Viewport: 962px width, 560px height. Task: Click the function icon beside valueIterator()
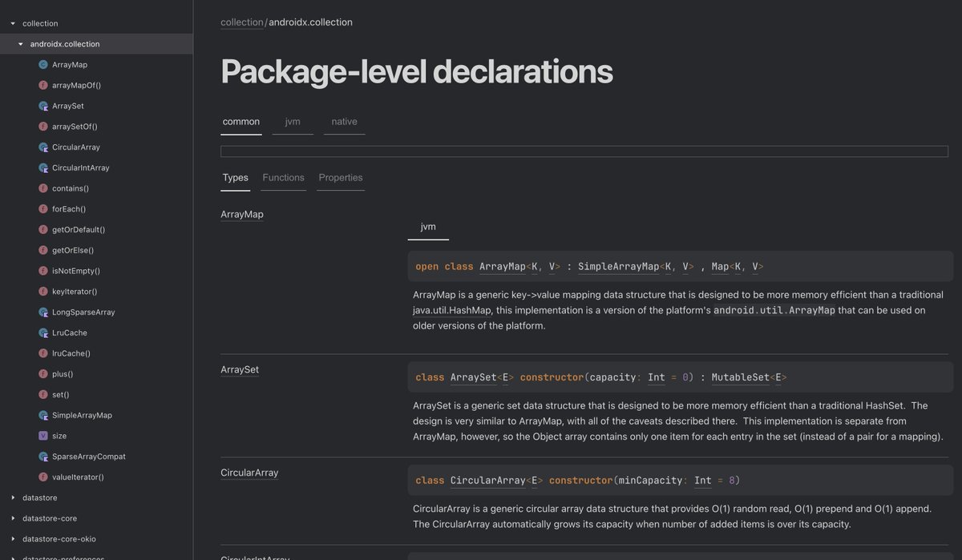(43, 477)
